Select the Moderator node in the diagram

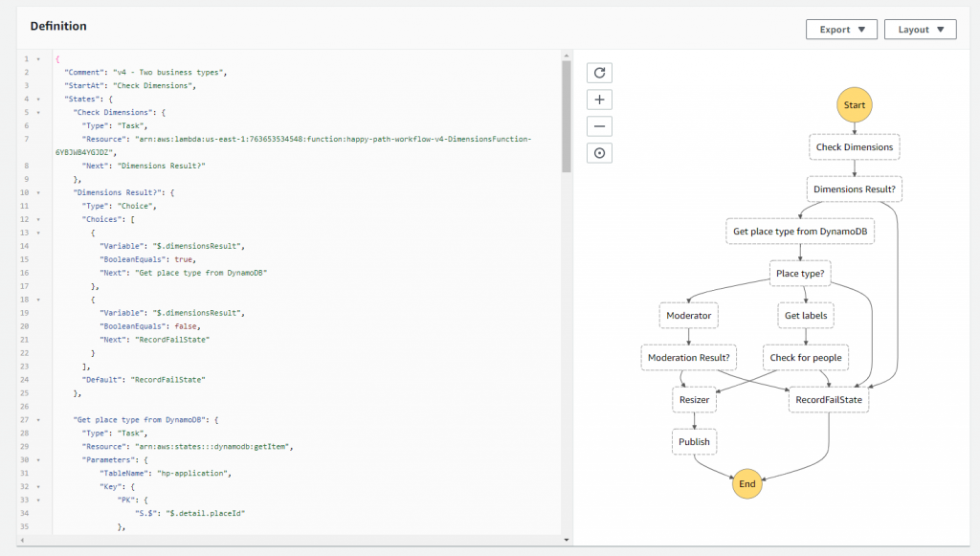tap(688, 315)
